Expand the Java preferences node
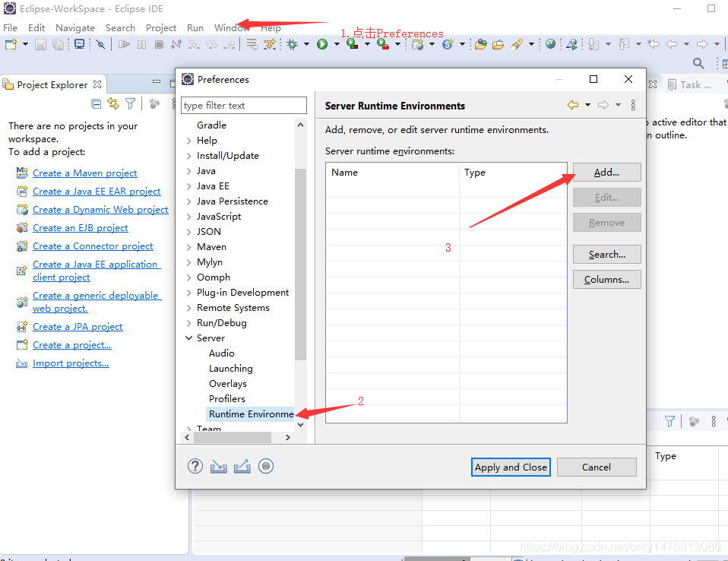728x561 pixels. point(189,171)
